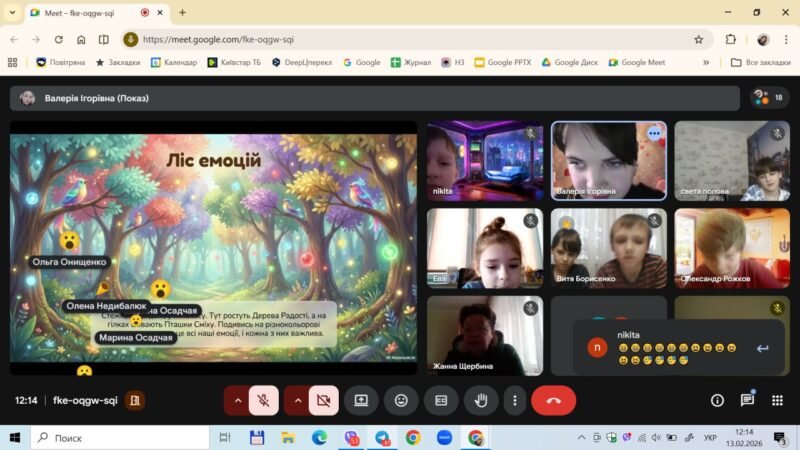Click the share screen icon
Viewport: 800px width, 450px height.
[x=361, y=400]
